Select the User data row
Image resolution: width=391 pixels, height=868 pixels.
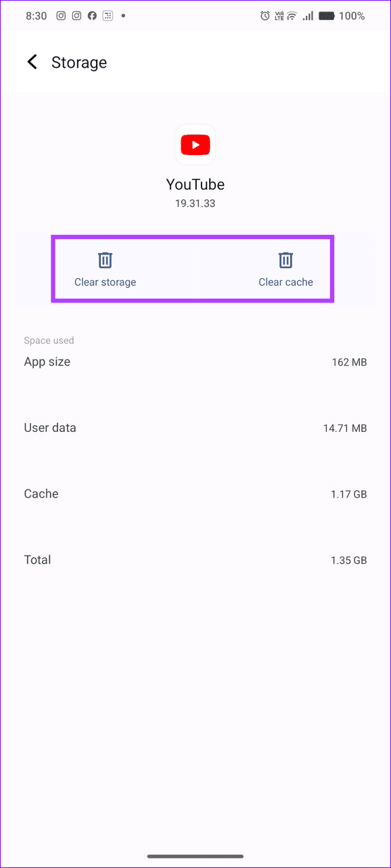[x=195, y=428]
